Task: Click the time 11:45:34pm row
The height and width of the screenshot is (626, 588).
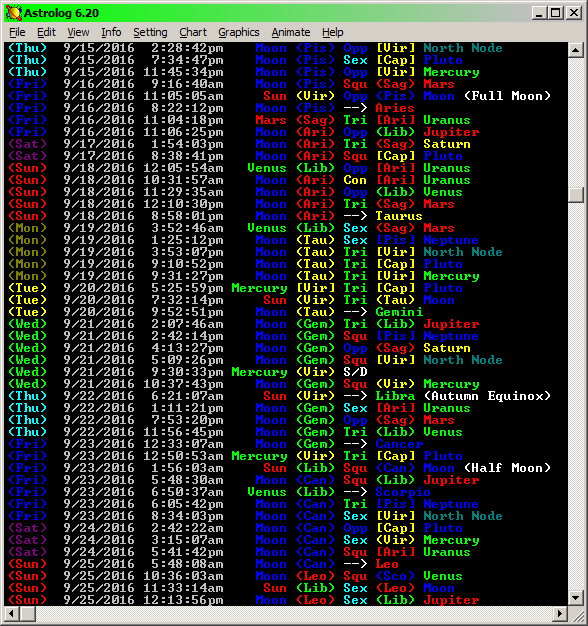Action: point(279,72)
